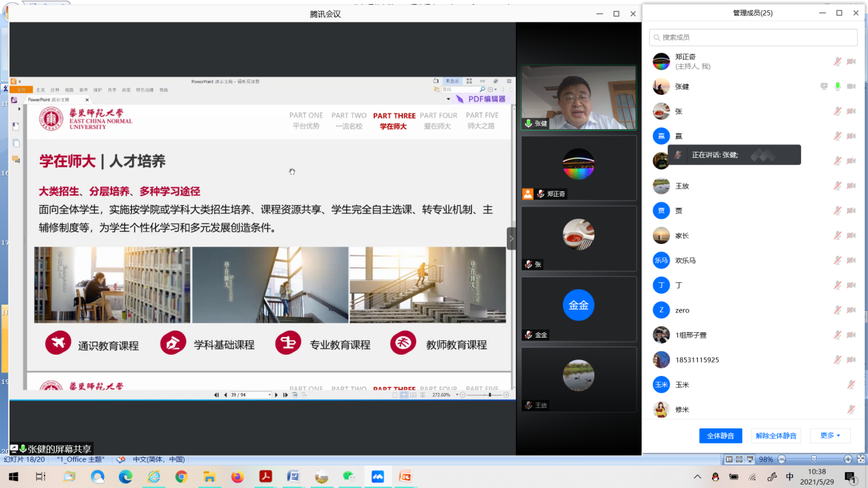This screenshot has height=488, width=868.
Task: Collapse the video side panel arrow
Action: coord(511,239)
